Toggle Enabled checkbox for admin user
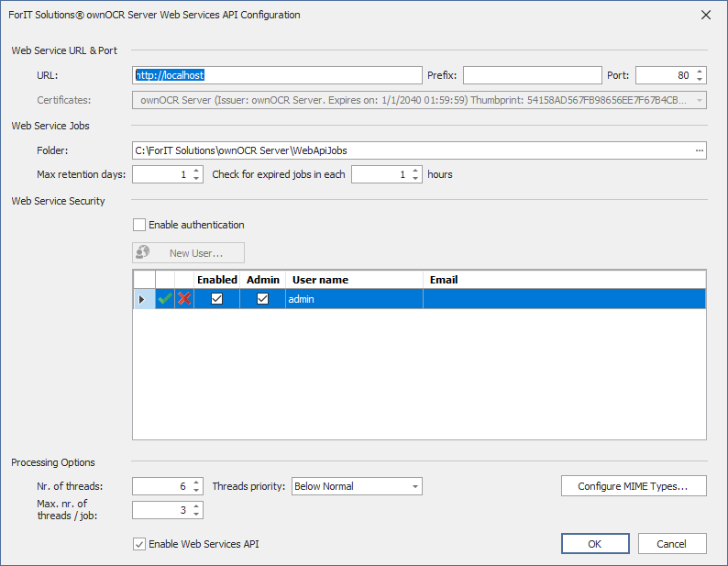Image resolution: width=728 pixels, height=566 pixels. tap(216, 299)
